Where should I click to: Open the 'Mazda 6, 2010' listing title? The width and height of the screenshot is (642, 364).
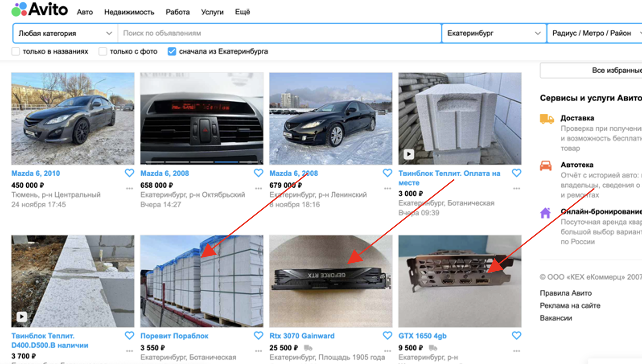[36, 173]
